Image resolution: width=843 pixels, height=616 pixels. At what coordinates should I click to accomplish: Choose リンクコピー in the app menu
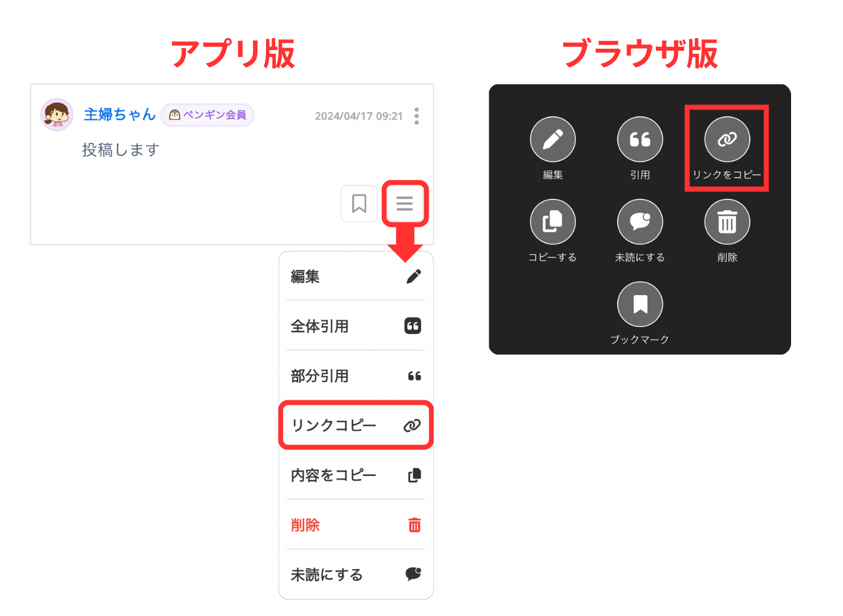356,425
